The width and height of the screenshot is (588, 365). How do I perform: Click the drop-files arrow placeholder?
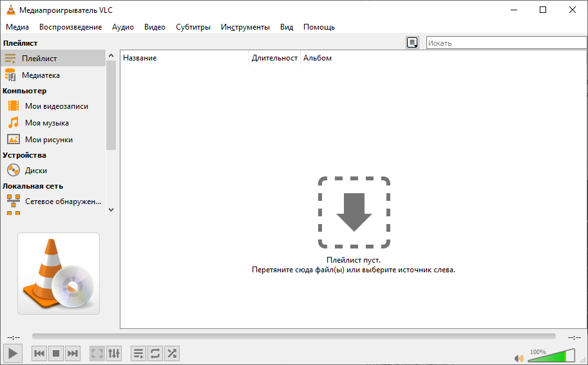pos(354,212)
